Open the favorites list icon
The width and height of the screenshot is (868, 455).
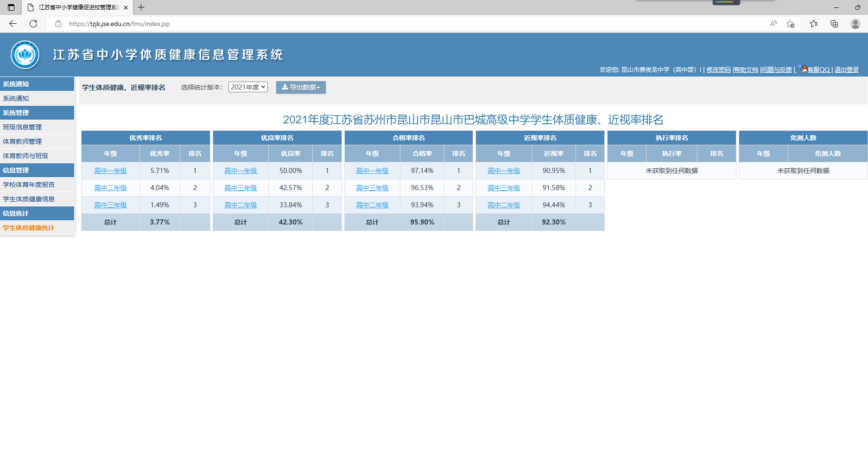point(814,24)
